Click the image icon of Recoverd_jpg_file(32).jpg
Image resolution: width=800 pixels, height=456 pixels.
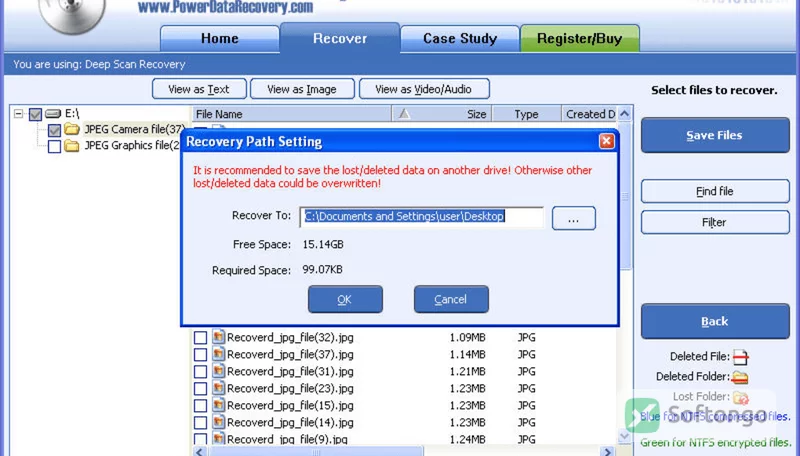[x=218, y=337]
